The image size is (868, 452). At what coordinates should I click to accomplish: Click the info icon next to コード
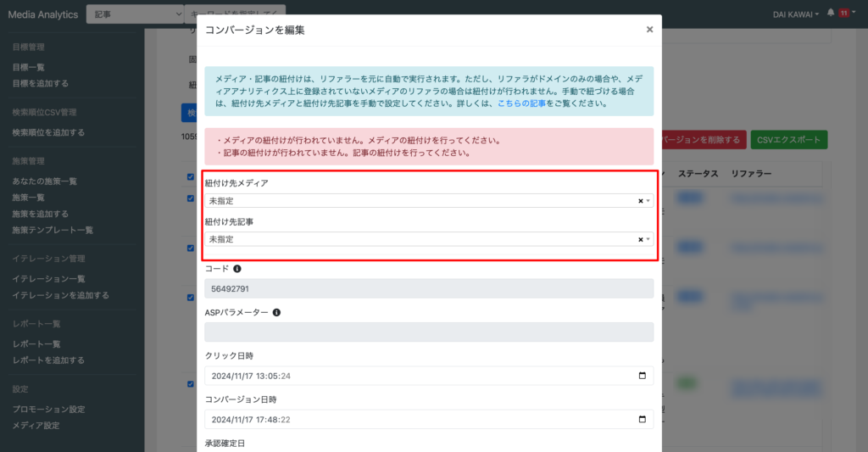point(237,269)
